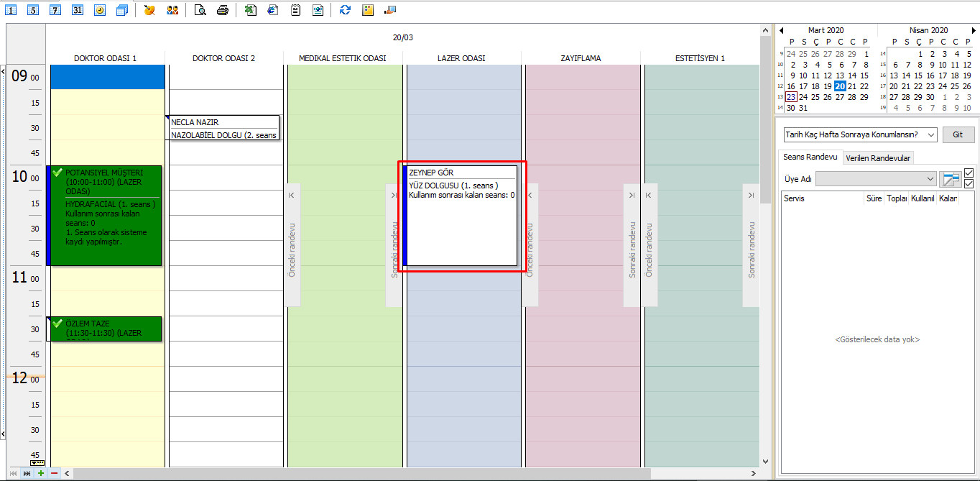Switch to one-day calendar view icon
This screenshot has width=980, height=481.
11,10
